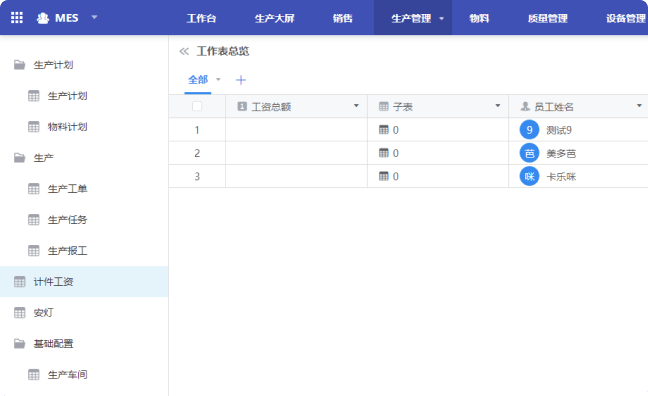648x396 pixels.
Task: Click the employee name 美多芭
Action: coord(561,154)
